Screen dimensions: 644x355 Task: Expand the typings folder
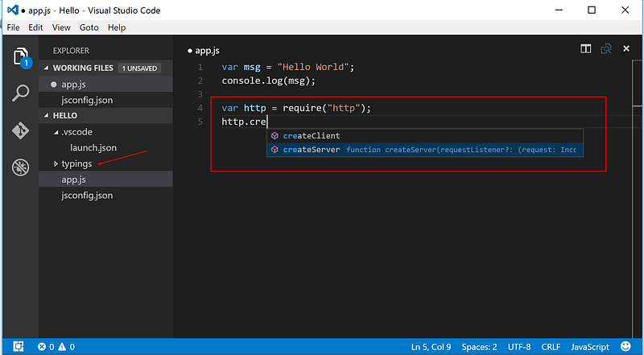click(x=56, y=164)
